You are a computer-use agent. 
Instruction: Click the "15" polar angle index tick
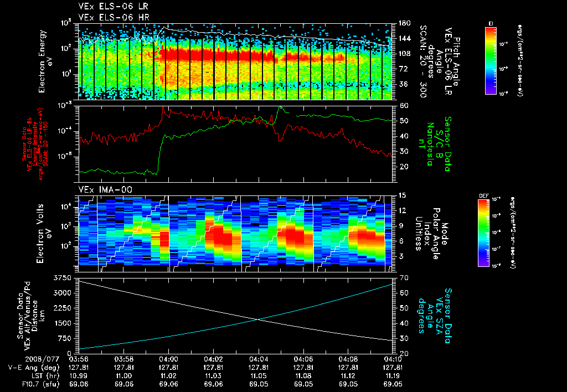point(402,195)
